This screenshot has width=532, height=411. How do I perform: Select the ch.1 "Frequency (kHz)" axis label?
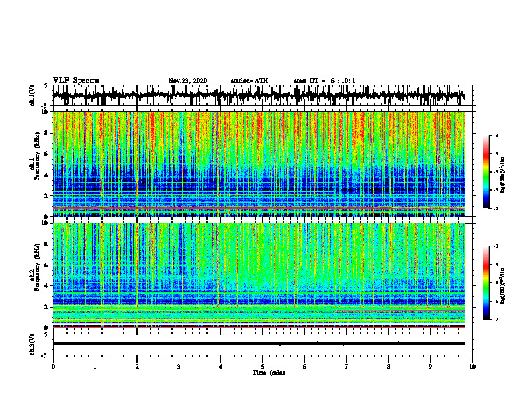[38, 154]
